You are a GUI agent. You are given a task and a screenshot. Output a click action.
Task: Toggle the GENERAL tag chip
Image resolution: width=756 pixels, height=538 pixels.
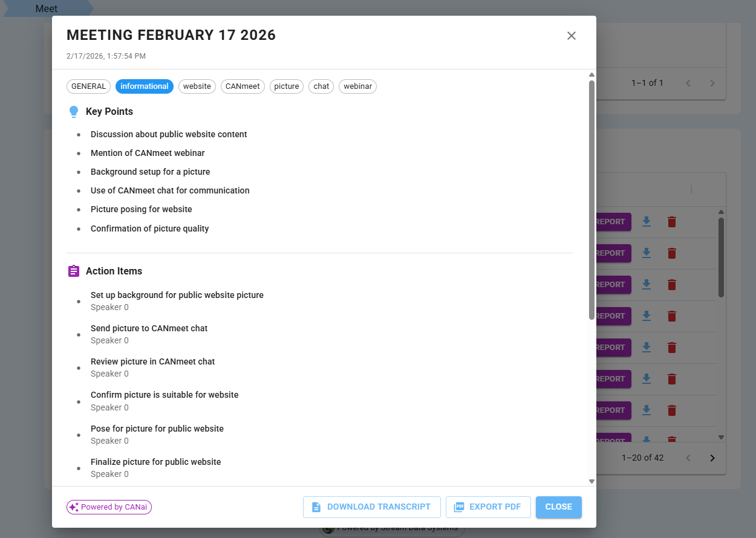pyautogui.click(x=88, y=86)
